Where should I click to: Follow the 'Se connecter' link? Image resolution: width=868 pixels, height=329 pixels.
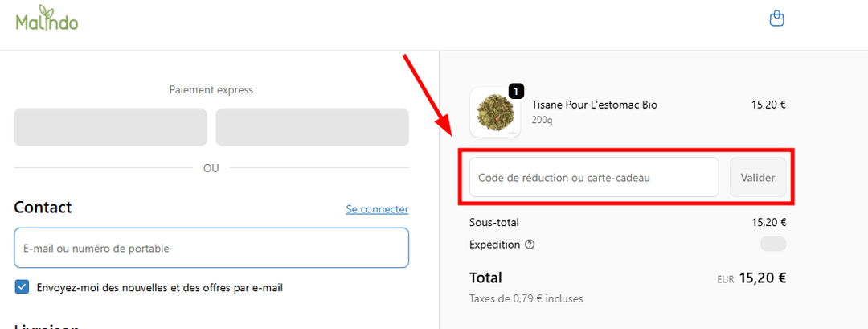coord(377,209)
